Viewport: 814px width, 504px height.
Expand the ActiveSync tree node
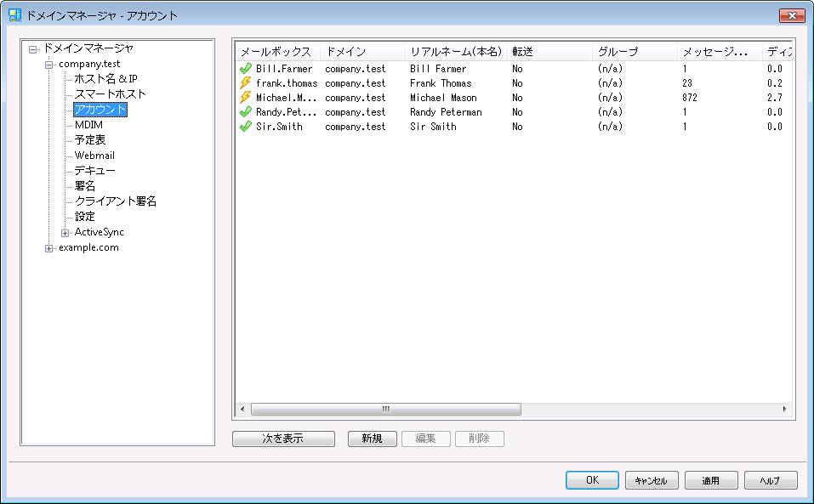(x=65, y=233)
